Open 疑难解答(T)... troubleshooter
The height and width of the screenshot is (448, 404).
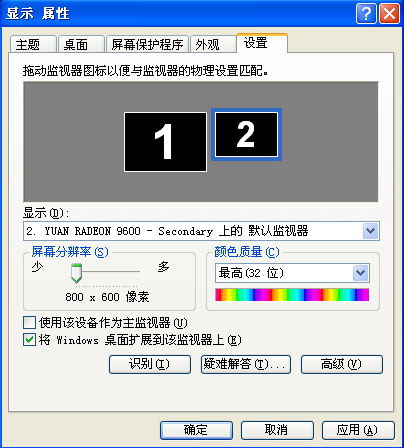(x=246, y=364)
